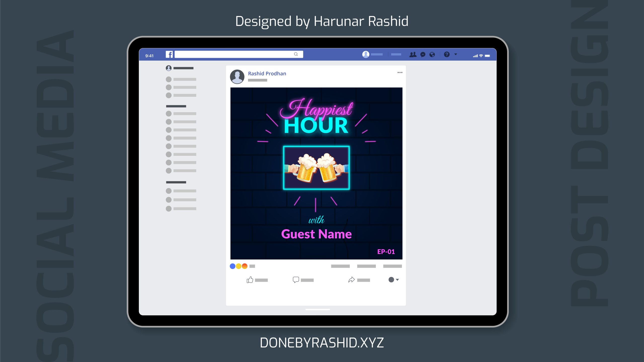Open the Happiest Hour post image
The image size is (644, 362).
316,173
